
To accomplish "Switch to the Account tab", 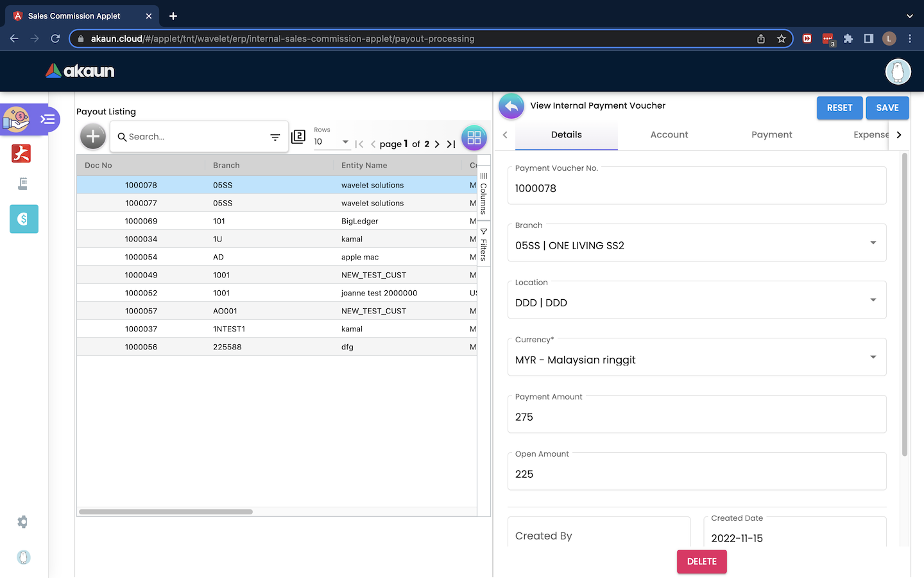I will coord(669,135).
